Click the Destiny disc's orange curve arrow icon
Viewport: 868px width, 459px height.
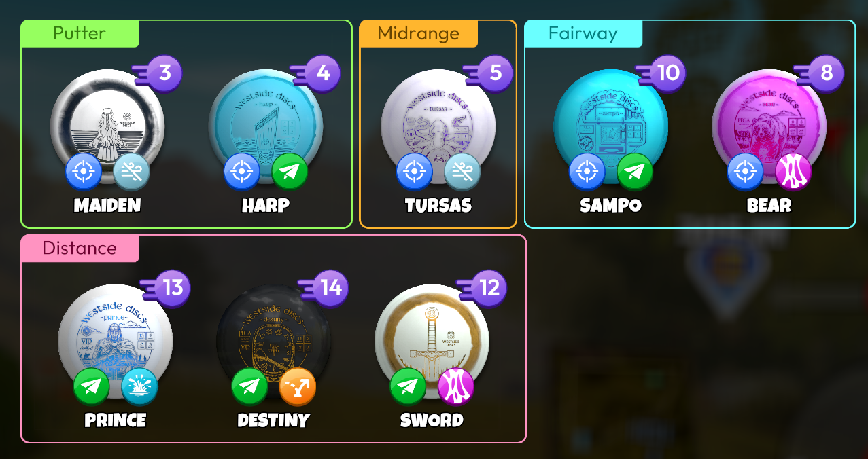[298, 386]
